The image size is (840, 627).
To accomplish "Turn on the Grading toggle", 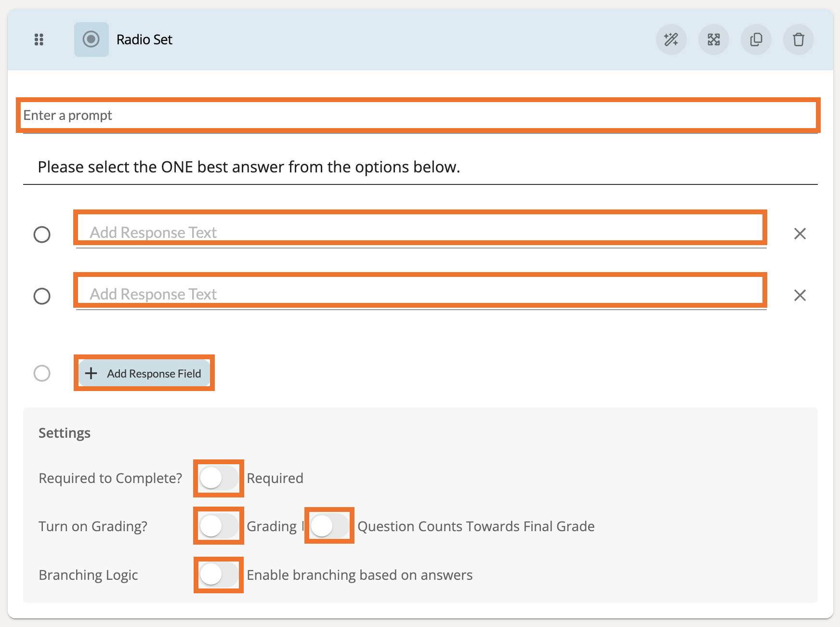I will point(218,526).
